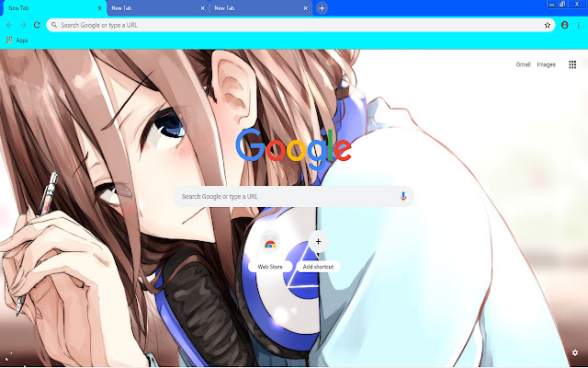Open Customize settings gear at bottom right

click(575, 352)
